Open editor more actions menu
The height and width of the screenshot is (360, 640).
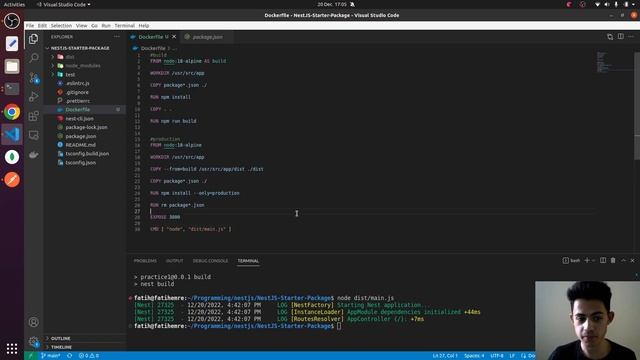631,37
